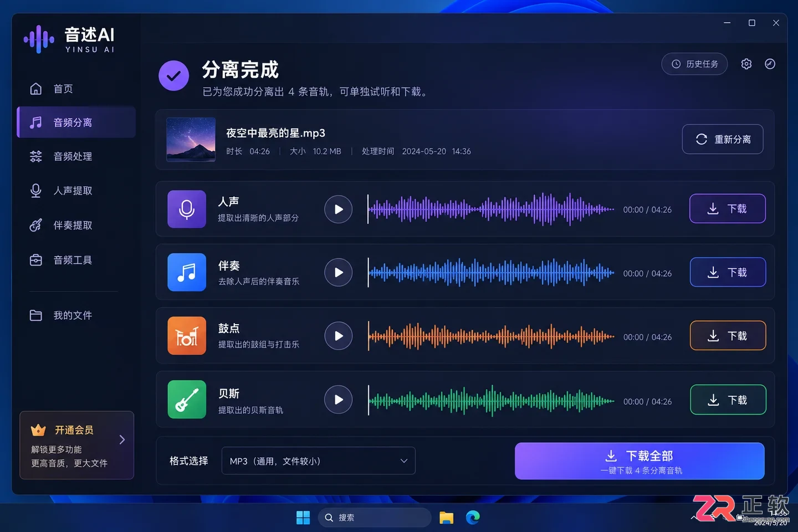Open the Windows Start menu
This screenshot has width=798, height=532.
pyautogui.click(x=303, y=518)
